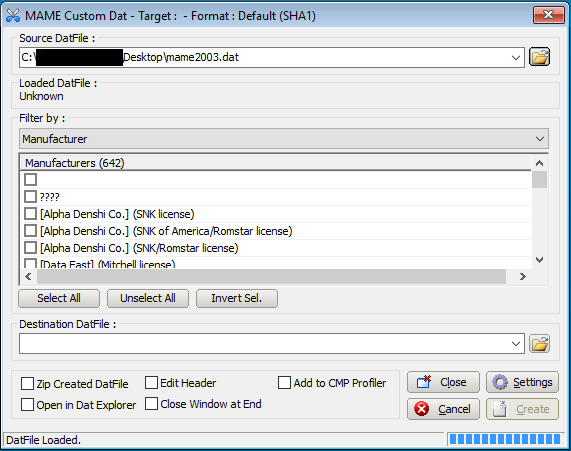571x451 pixels.
Task: Click the Create button
Action: [522, 409]
